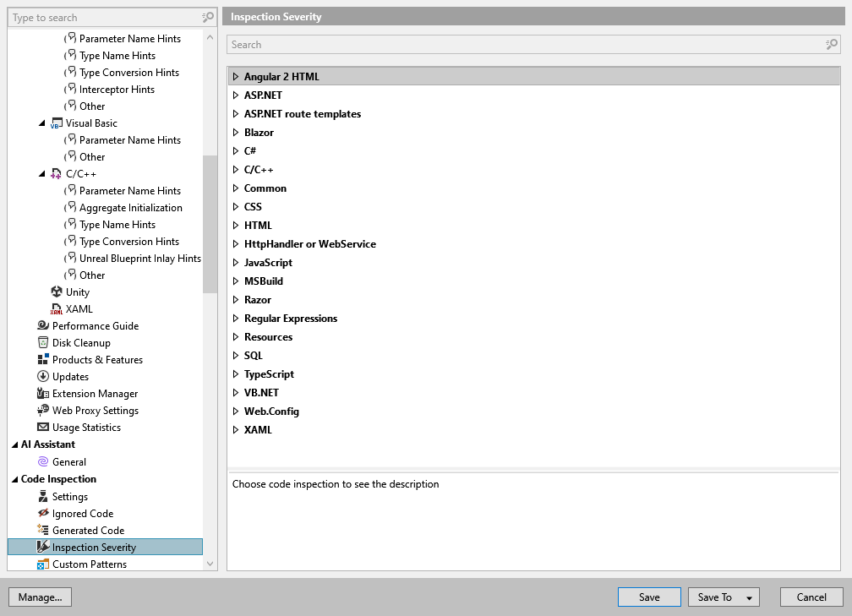
Task: Click the options tree scrollbar thumb
Action: (210, 224)
